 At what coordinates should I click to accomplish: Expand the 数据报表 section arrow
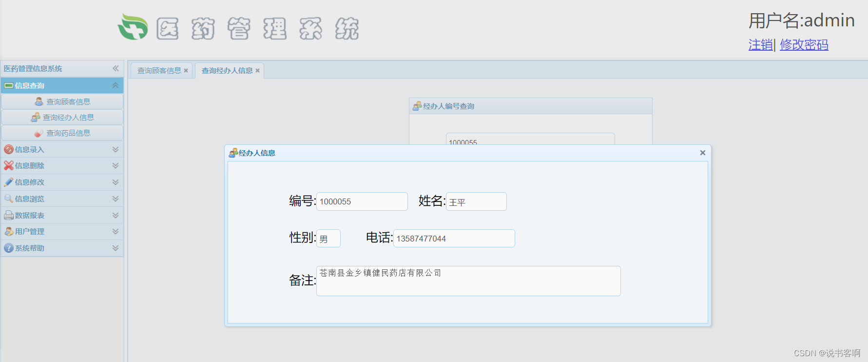point(116,215)
